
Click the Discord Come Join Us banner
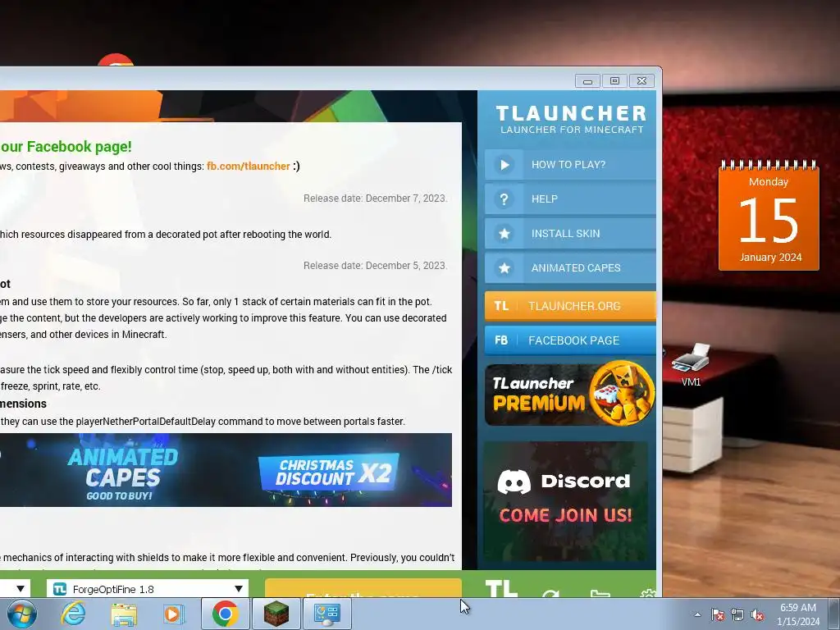tap(566, 501)
